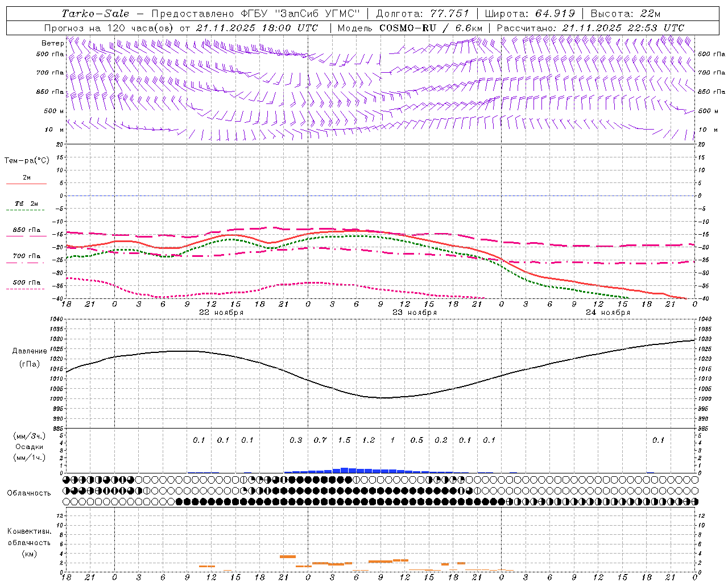Select the Давление pressure axis label
Image resolution: width=728 pixels, height=582 pixels.
pyautogui.click(x=30, y=351)
